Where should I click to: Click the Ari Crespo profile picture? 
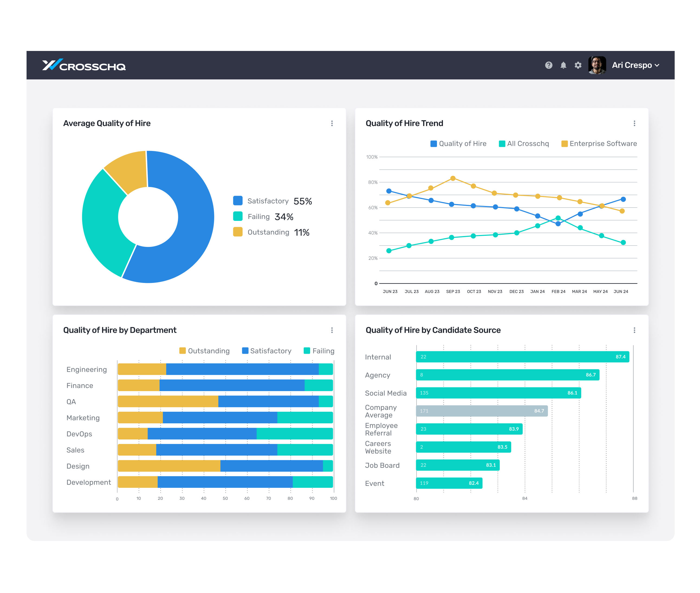click(597, 65)
